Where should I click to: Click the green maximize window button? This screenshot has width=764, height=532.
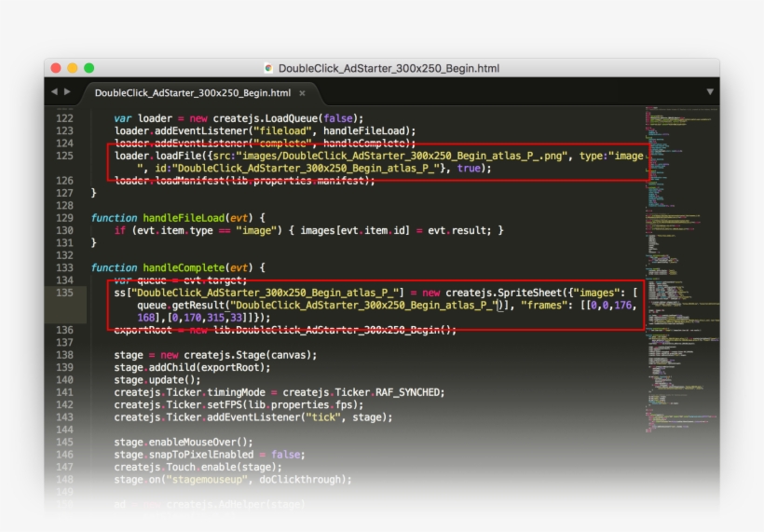point(89,68)
